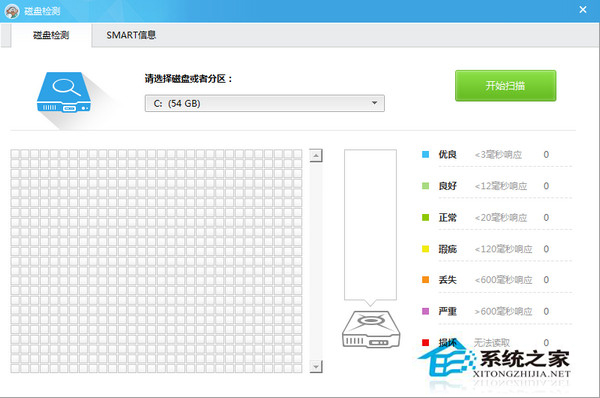Screen dimensions: 600x398
Task: Switch to the 磁盘检测 tab
Action: 51,35
